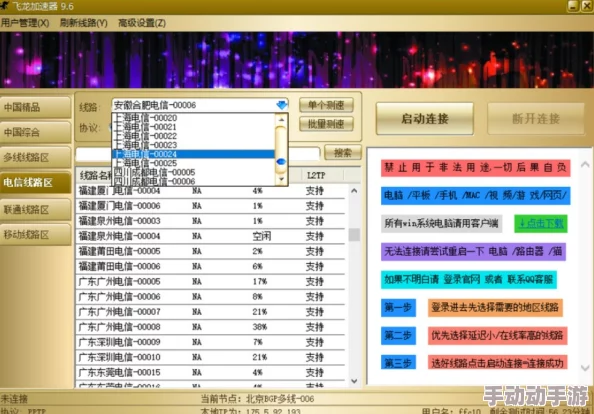Click the 搜索 button
The image size is (594, 414).
343,153
